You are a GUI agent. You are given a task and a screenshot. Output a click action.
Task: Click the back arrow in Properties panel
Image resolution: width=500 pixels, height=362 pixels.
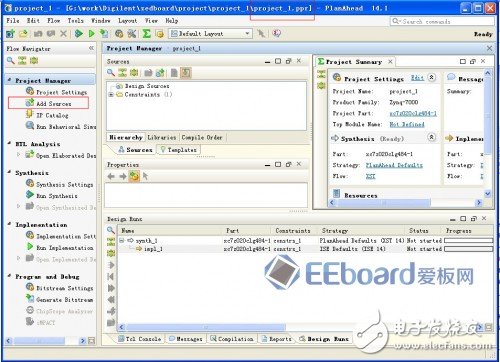[111, 176]
